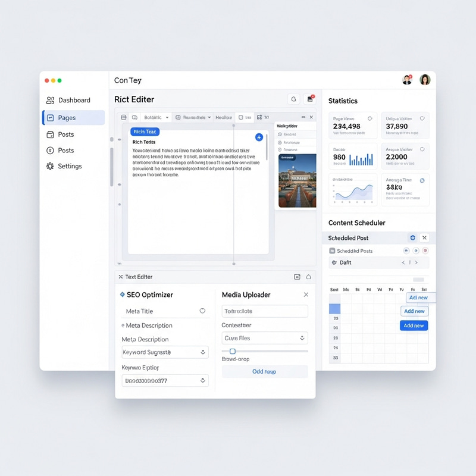Click the blue plus icon in the editor
This screenshot has height=476, width=476.
click(x=259, y=137)
